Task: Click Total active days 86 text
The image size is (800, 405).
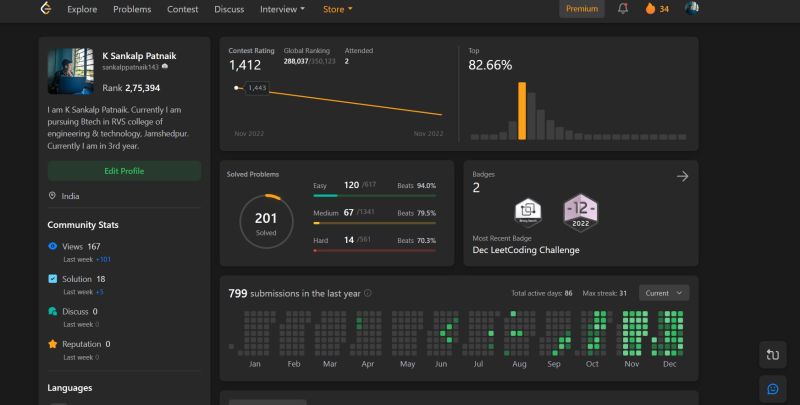Action: (x=542, y=293)
